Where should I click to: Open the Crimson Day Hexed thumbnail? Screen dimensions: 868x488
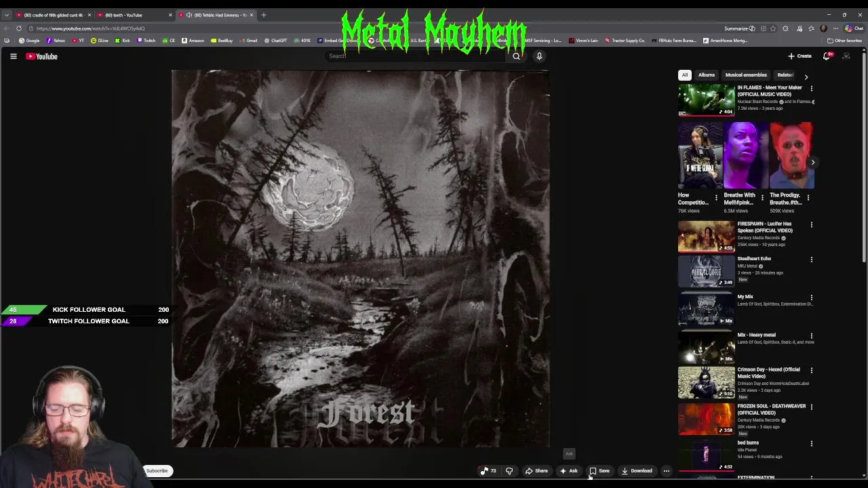[x=706, y=382]
